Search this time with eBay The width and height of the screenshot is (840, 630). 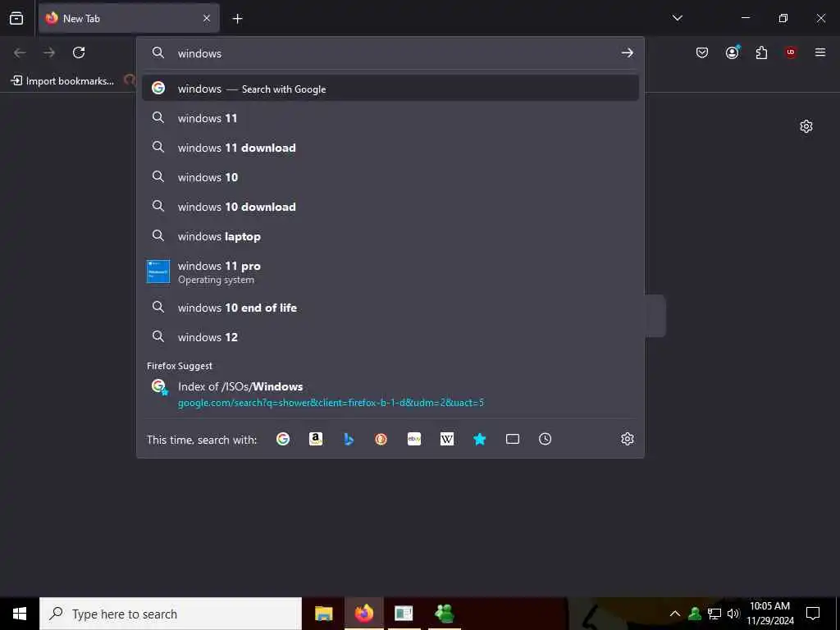414,440
